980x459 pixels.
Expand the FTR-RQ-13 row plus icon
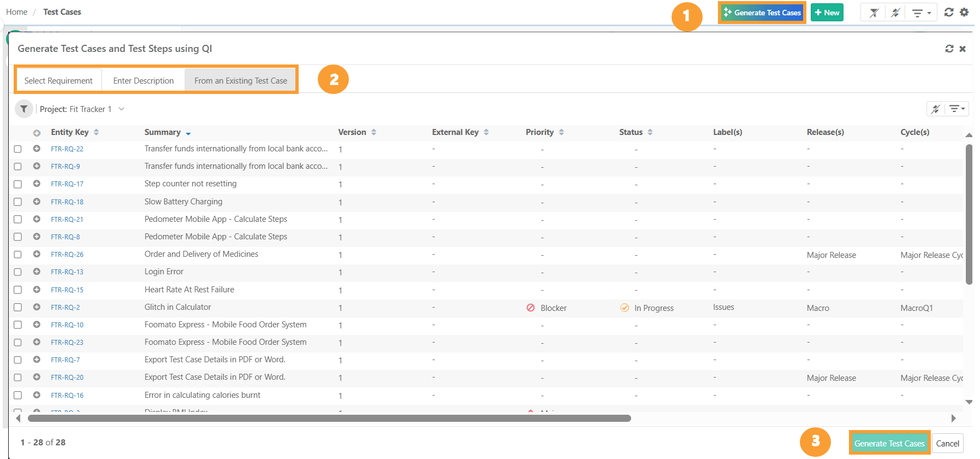coord(37,272)
